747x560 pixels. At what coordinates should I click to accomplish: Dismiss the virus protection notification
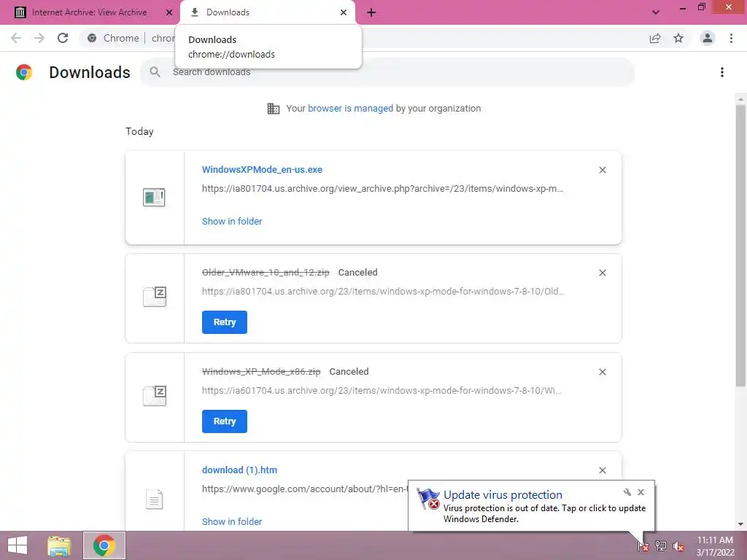click(x=640, y=492)
